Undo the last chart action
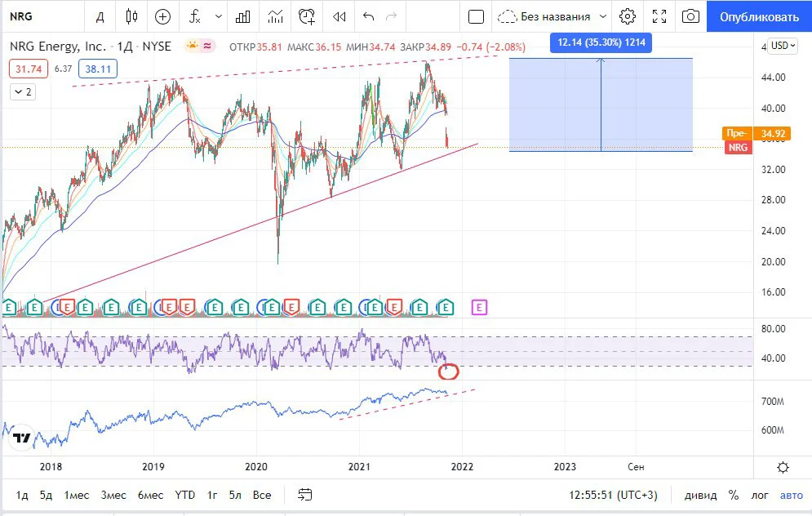Viewport: 812px width, 516px height. coord(368,16)
